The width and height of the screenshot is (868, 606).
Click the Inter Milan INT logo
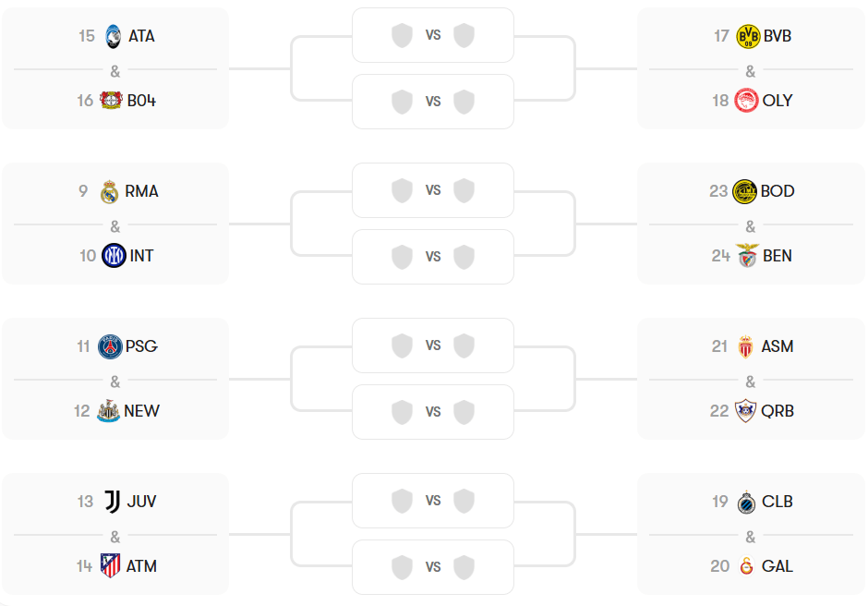pos(114,256)
